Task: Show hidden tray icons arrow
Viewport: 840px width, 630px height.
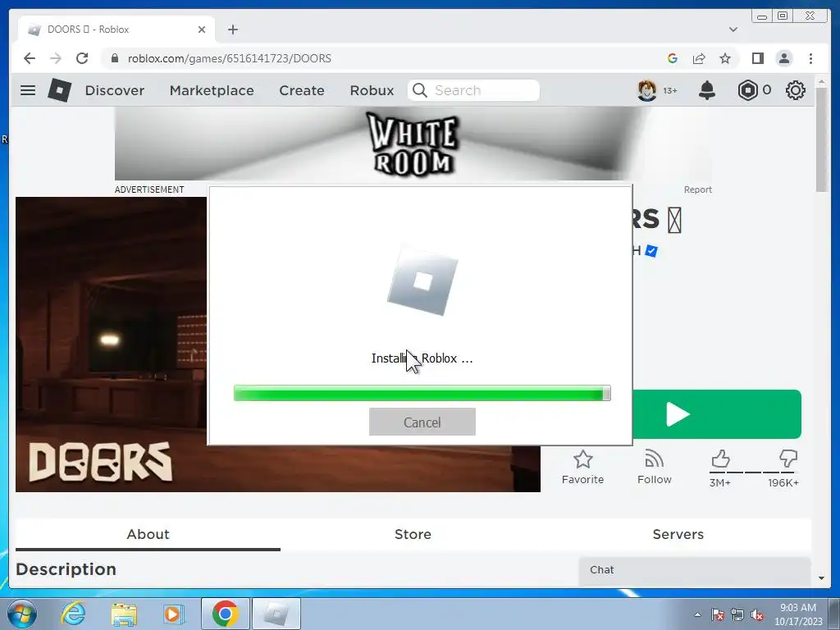Action: (697, 614)
